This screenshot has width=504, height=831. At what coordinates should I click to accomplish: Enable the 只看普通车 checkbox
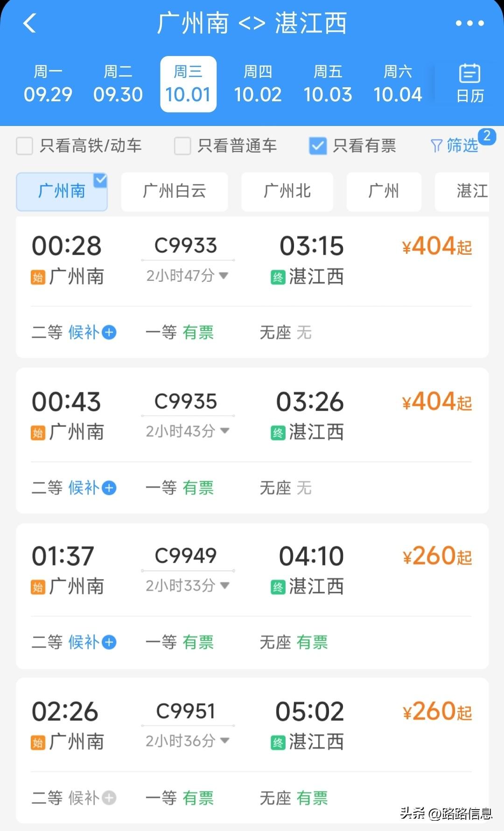tap(182, 146)
